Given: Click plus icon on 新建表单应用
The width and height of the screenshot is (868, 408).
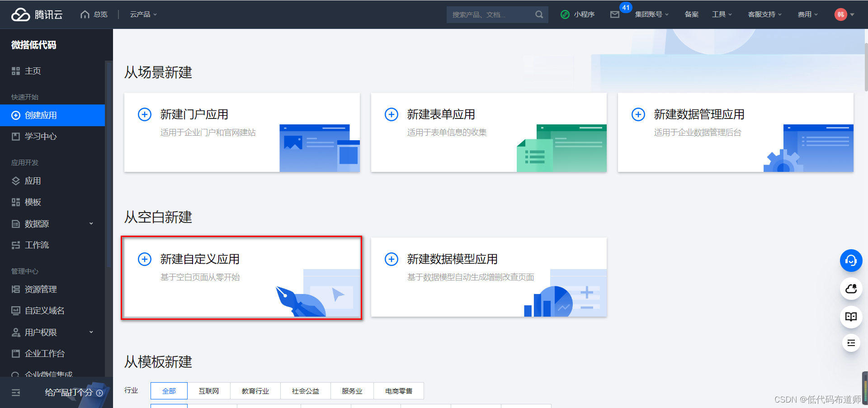Looking at the screenshot, I should click(392, 114).
